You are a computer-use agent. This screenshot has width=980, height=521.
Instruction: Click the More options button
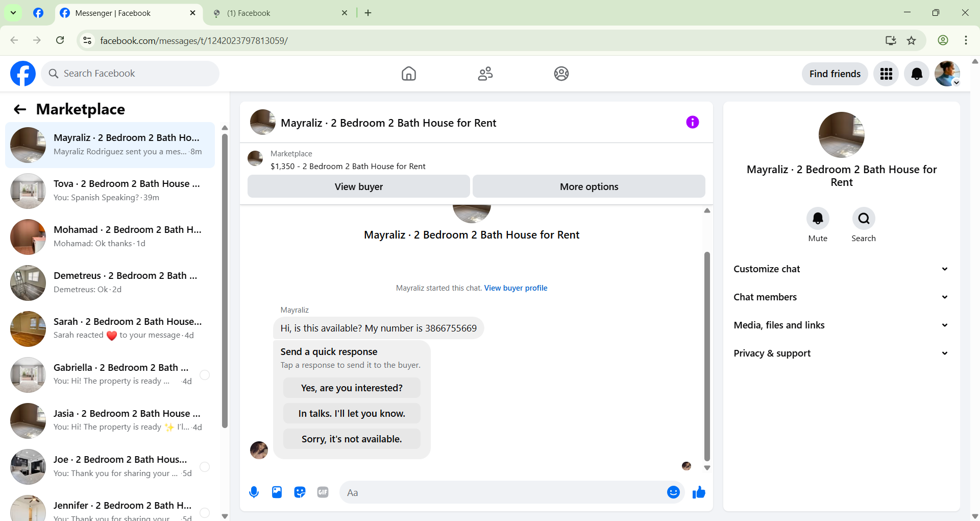tap(589, 186)
